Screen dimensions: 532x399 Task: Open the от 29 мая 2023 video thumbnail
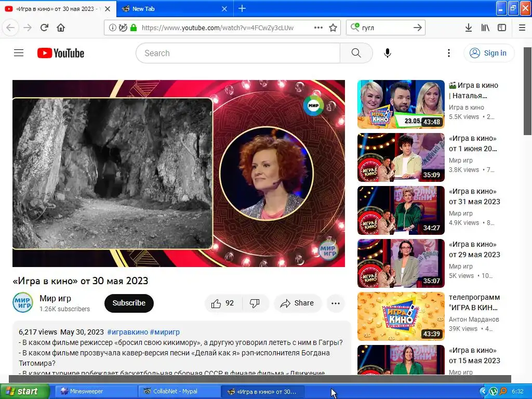pos(401,263)
